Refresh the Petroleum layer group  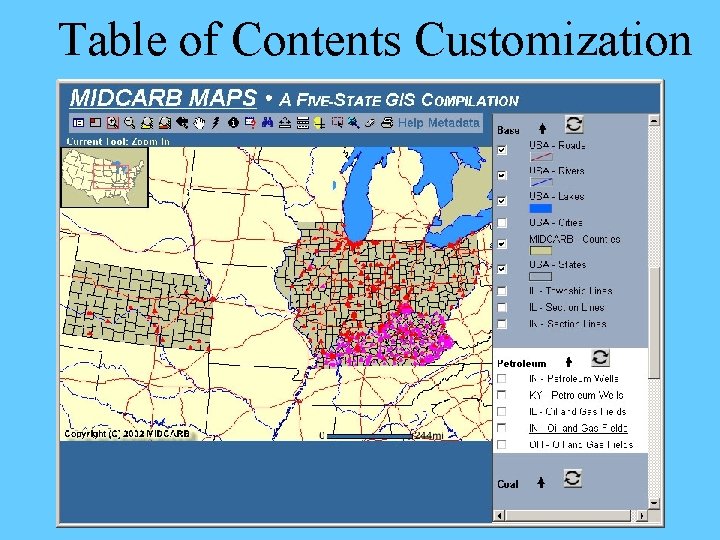coord(600,358)
